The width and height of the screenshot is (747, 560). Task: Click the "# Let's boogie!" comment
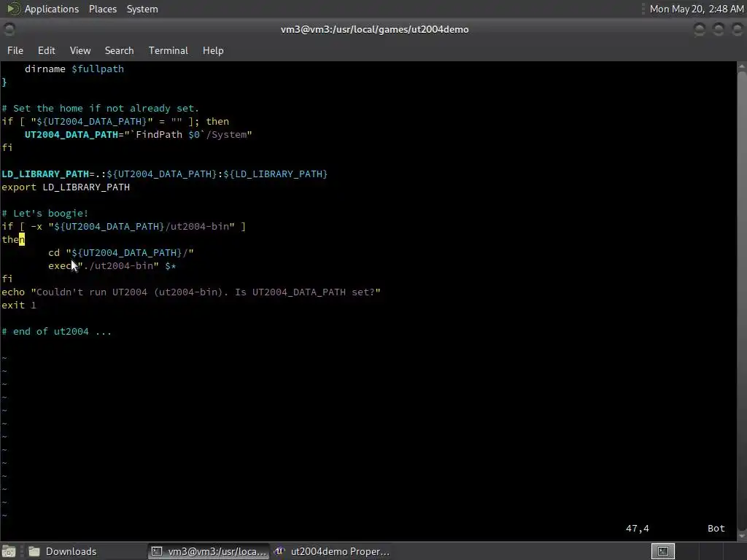44,214
